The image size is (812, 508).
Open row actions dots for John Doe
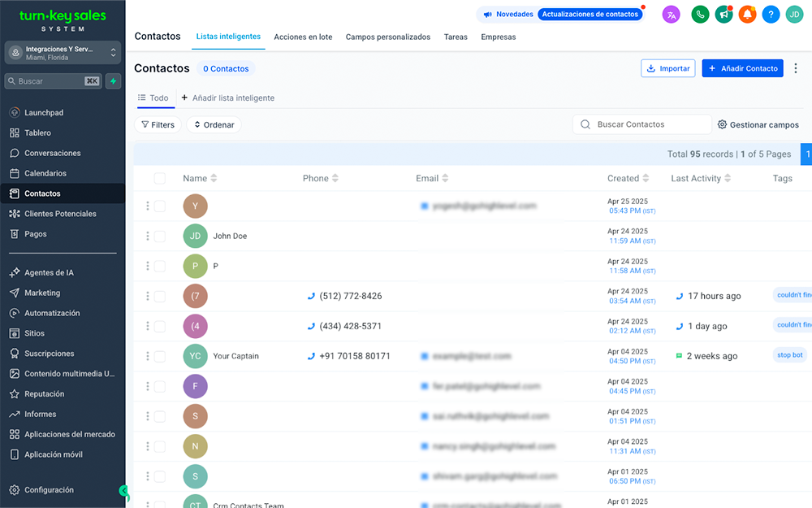(148, 236)
